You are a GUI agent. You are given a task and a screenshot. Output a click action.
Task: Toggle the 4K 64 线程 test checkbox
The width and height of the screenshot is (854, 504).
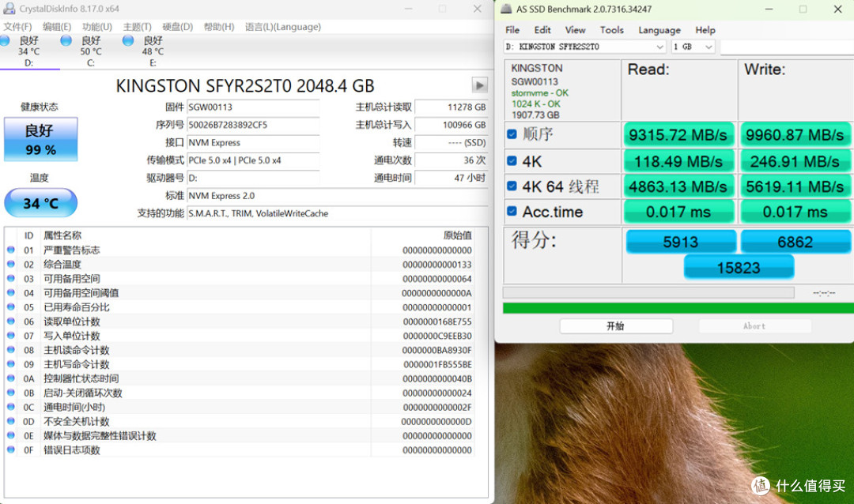coord(512,186)
